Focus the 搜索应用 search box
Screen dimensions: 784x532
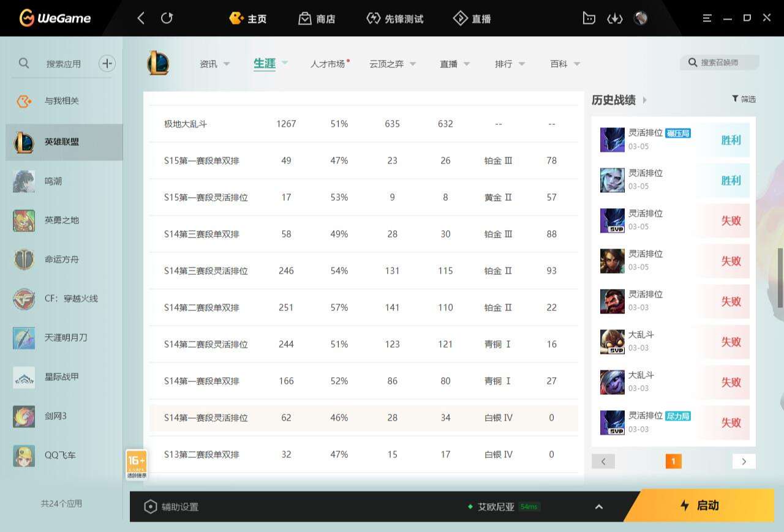pyautogui.click(x=64, y=64)
